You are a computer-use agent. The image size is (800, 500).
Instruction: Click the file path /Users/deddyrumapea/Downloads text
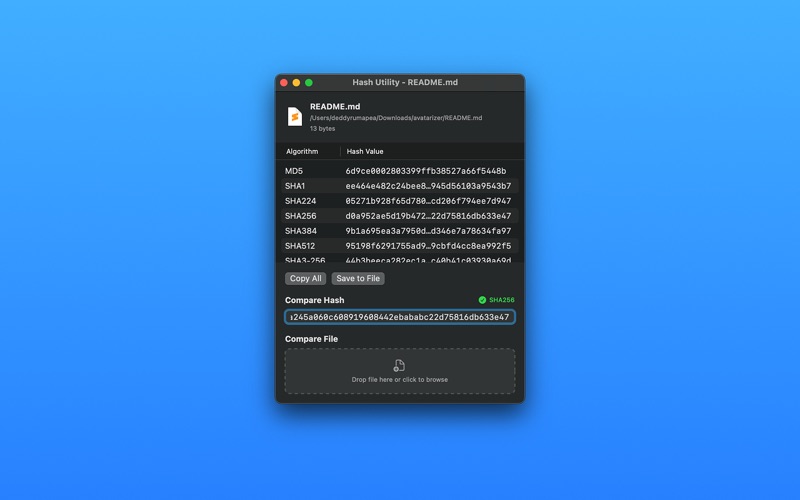point(396,118)
